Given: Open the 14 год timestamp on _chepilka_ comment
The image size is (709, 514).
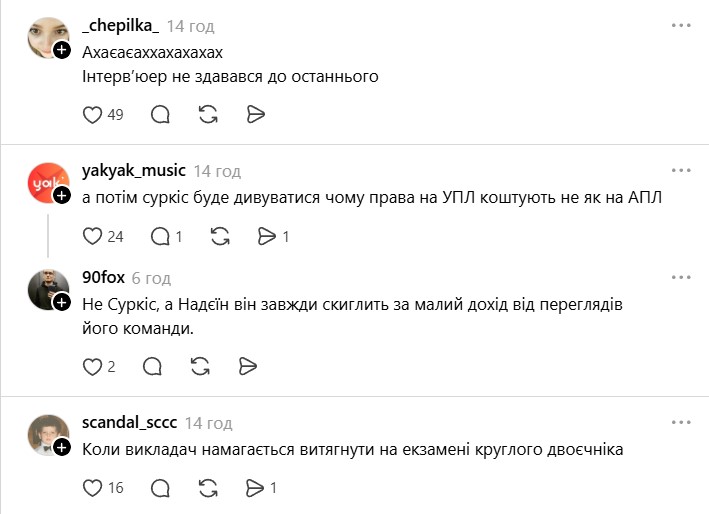Looking at the screenshot, I should tap(190, 26).
